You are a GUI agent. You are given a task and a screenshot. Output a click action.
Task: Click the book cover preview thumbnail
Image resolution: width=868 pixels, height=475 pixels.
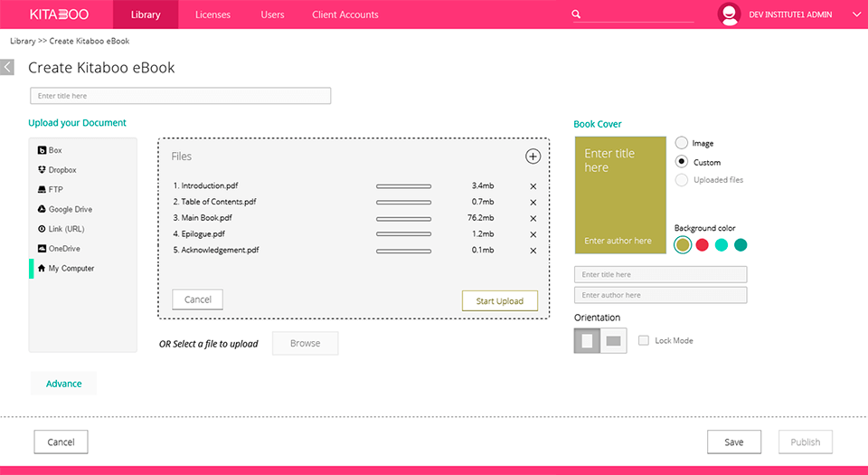620,195
